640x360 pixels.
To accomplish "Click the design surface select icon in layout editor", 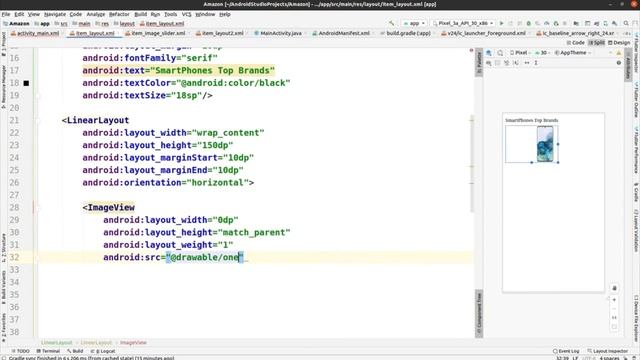I will tap(489, 53).
